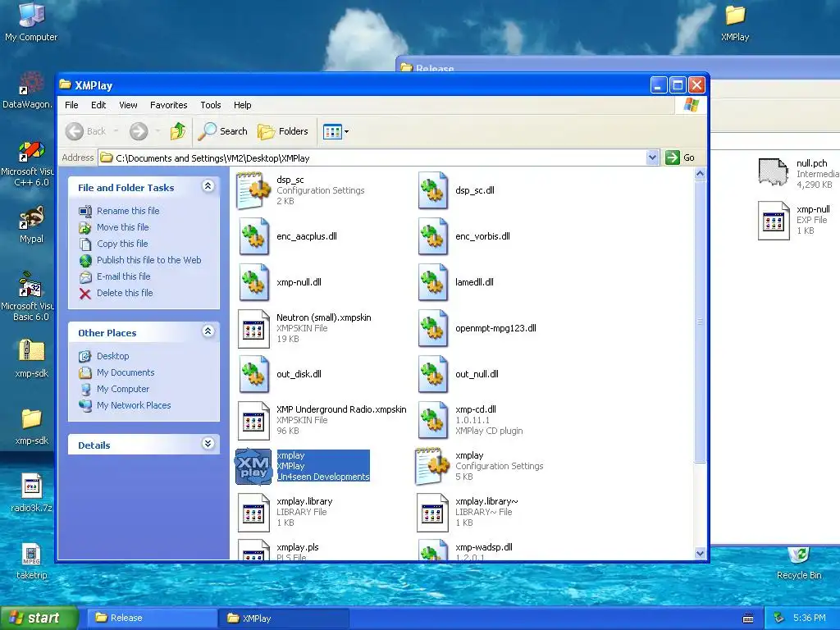Click Move this file link

click(x=123, y=228)
